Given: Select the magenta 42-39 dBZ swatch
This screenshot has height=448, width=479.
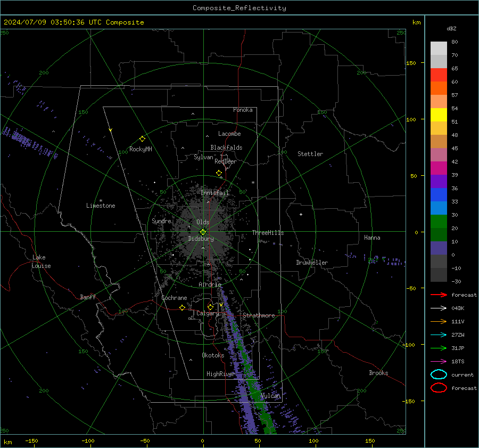Looking at the screenshot, I should (439, 168).
